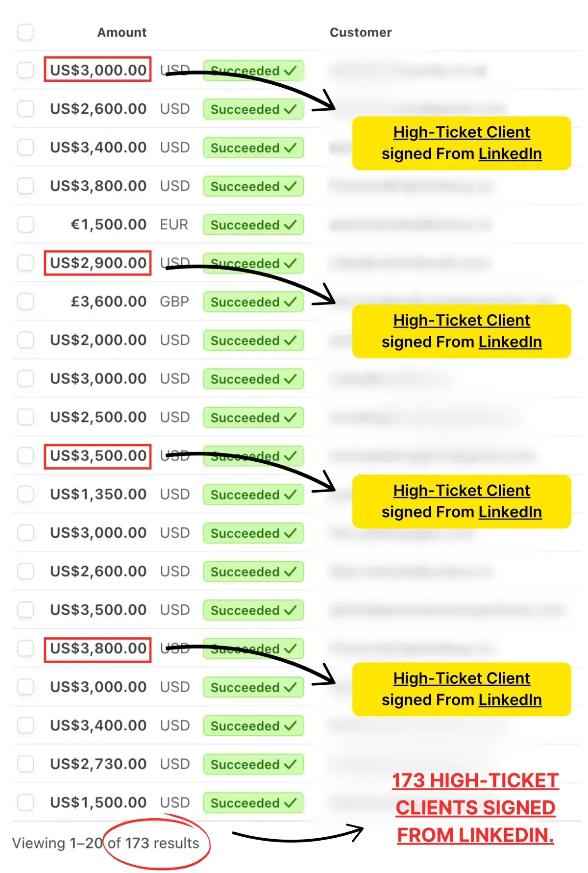
Task: Click the Succeeded badge on US$3,400.00 third row
Action: 254,148
